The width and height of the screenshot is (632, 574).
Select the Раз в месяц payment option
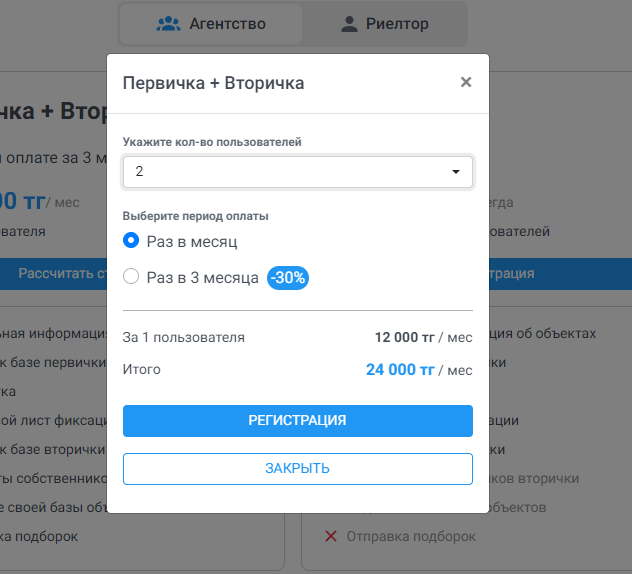coord(131,241)
